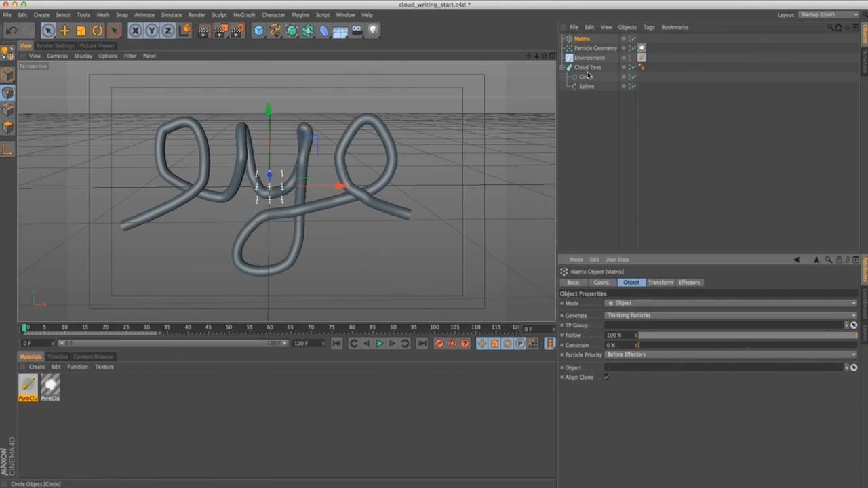
Task: Open the Generate dropdown (Thinking Particles)
Action: 730,315
